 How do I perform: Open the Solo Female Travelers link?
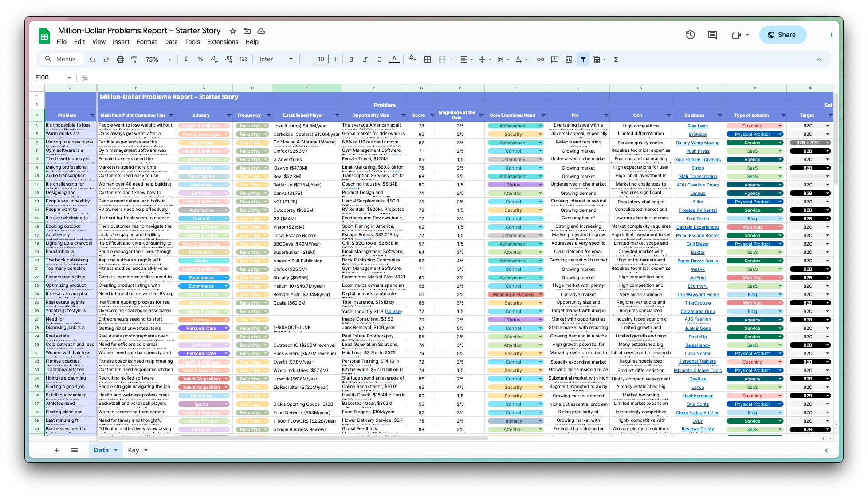[x=698, y=160]
